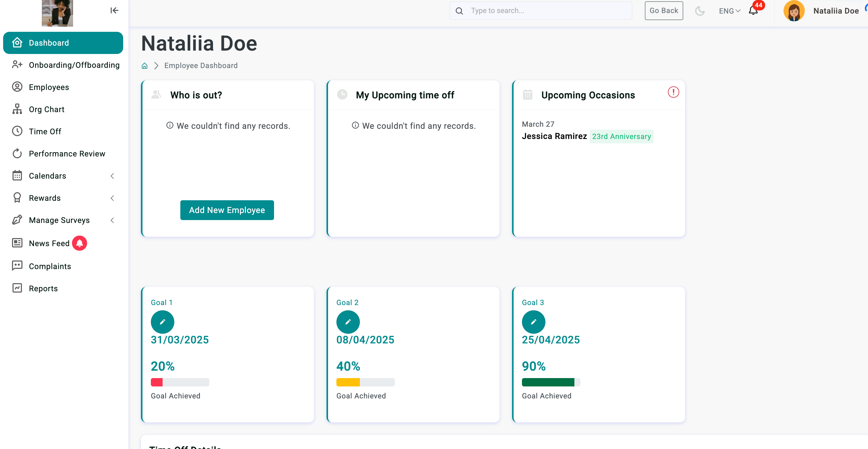Open the Complaints menu item
Viewport: 868px width, 449px height.
tap(63, 266)
